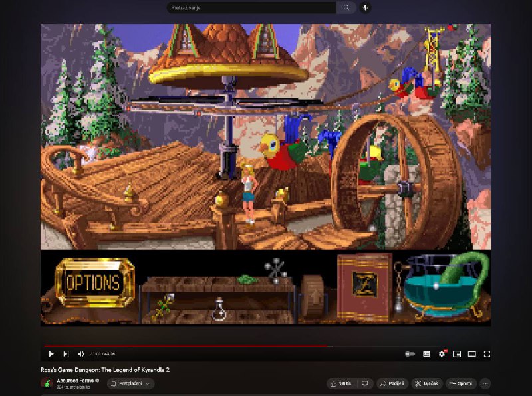Play the video with the play button
The height and width of the screenshot is (396, 532).
pos(51,354)
